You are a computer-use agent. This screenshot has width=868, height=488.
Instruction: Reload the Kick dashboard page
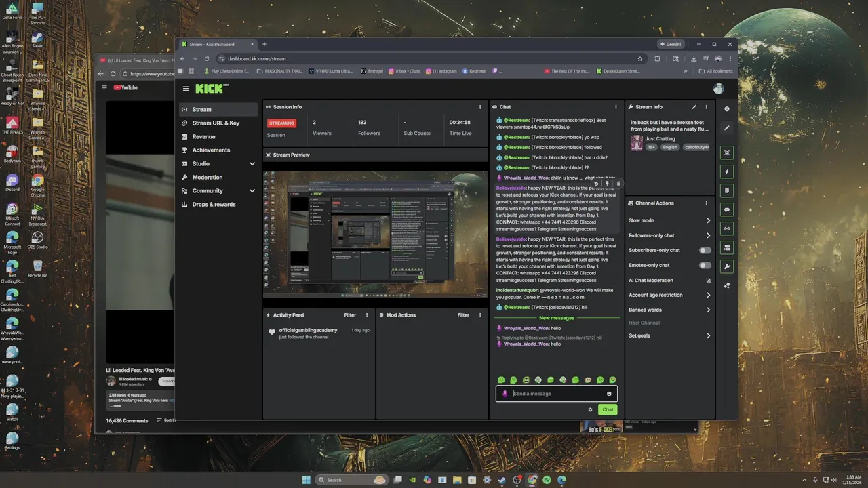[x=207, y=59]
